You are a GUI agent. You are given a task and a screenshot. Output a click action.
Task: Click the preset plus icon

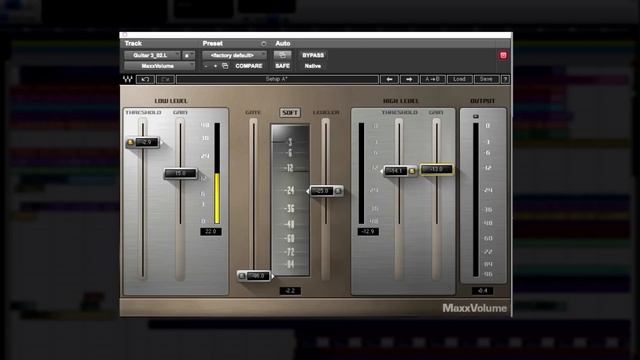(216, 66)
